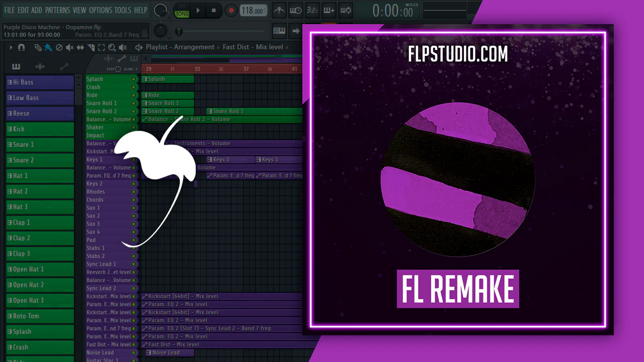Image resolution: width=644 pixels, height=362 pixels.
Task: Select the Playback speaker tool
Action: pos(123,47)
